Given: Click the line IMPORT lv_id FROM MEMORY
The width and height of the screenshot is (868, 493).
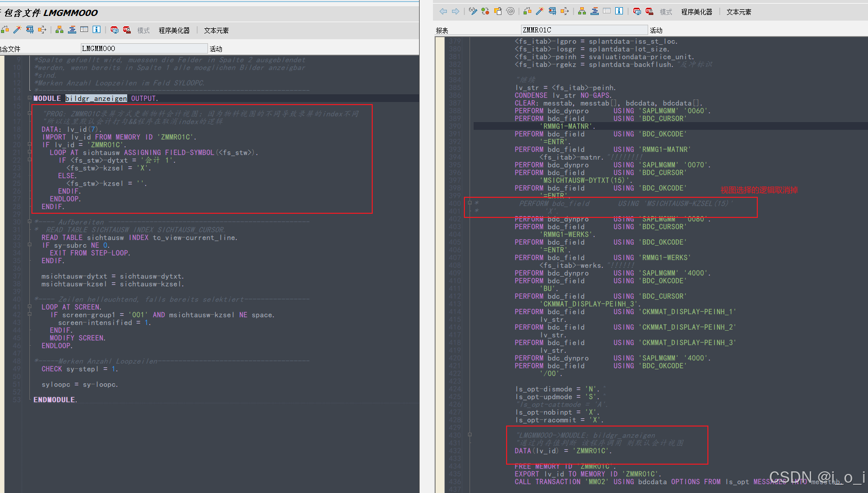Looking at the screenshot, I should click(x=119, y=137).
